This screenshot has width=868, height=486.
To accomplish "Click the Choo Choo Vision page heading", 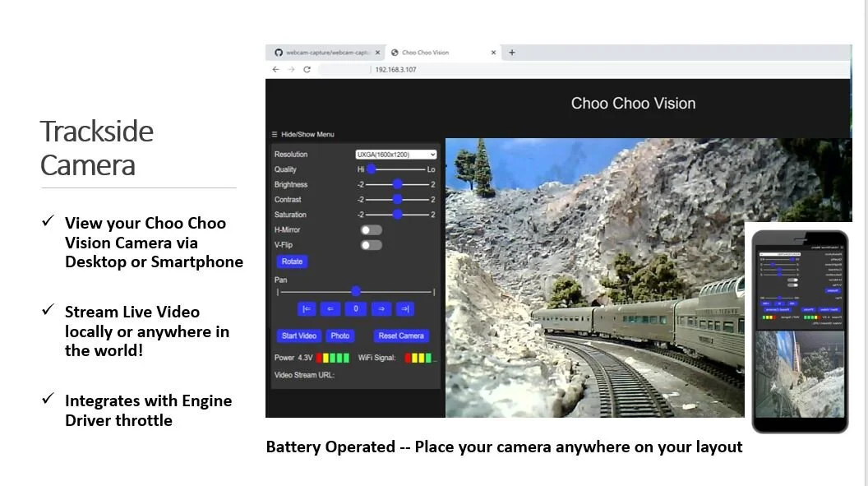I will click(x=633, y=104).
